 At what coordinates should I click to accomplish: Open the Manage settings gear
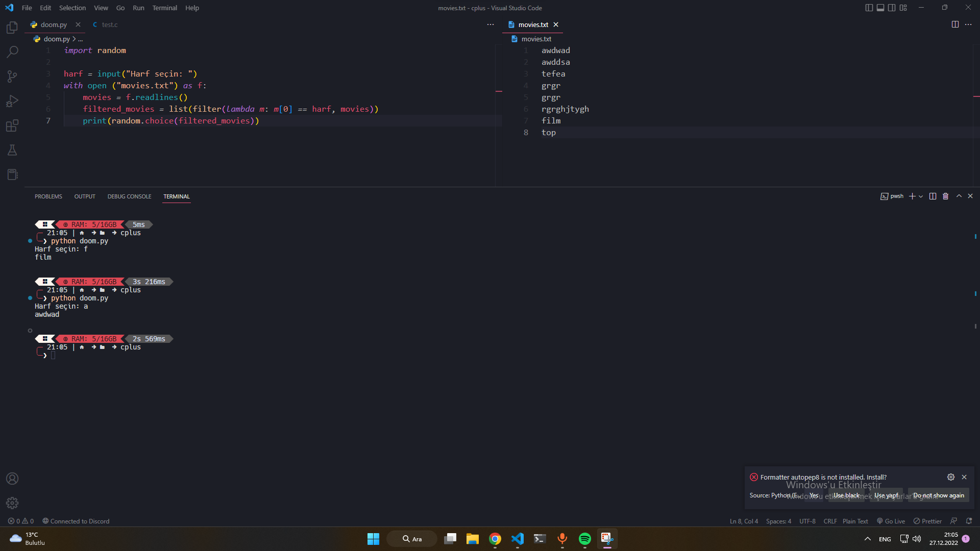[x=12, y=503]
